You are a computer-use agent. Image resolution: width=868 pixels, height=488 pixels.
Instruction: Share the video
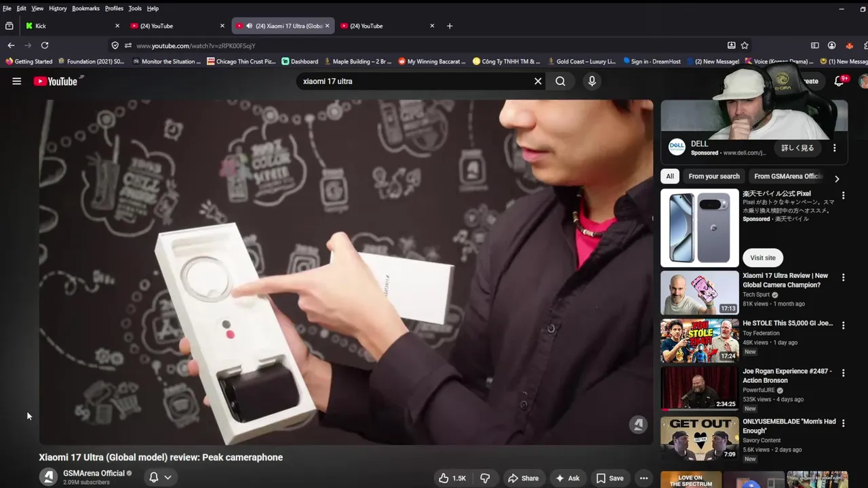(523, 478)
